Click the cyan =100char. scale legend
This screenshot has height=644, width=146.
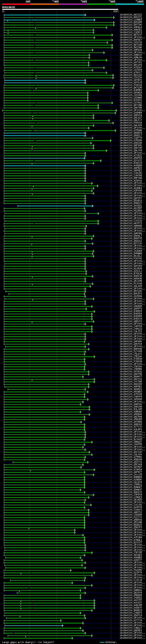point(109,642)
